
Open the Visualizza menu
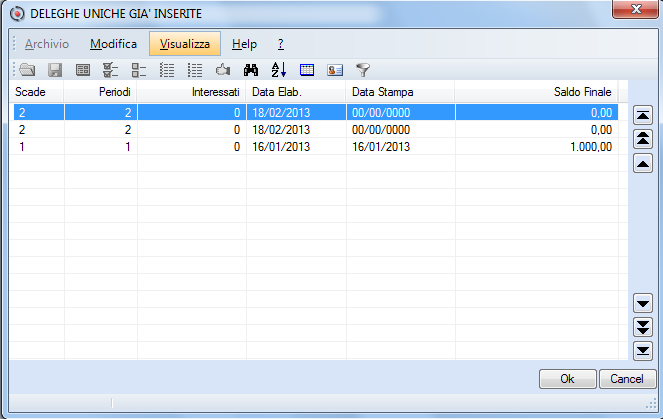point(184,44)
